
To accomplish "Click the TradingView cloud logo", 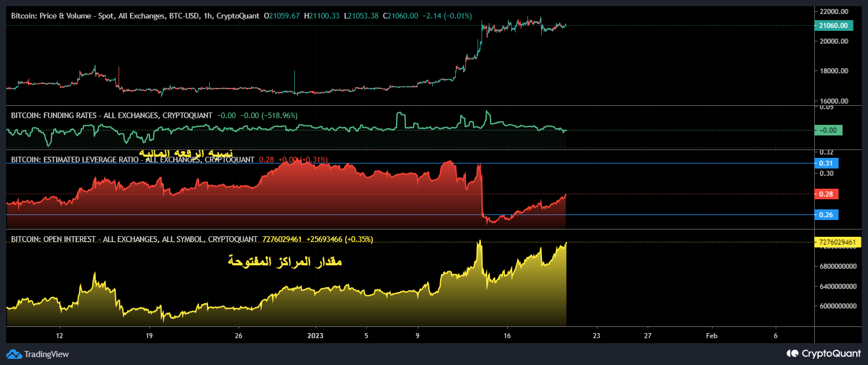I will click(x=15, y=354).
